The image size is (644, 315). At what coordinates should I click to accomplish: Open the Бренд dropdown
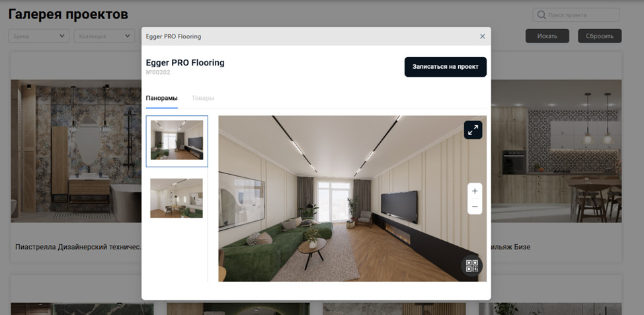38,36
